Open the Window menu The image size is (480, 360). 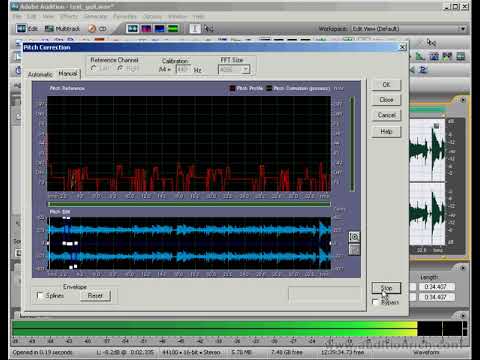click(x=177, y=16)
